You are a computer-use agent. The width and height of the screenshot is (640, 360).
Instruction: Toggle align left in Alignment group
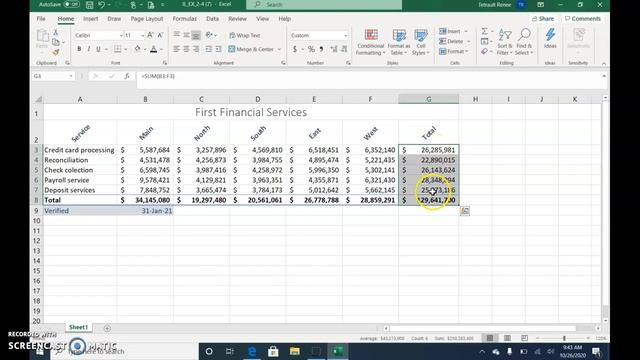[176, 49]
